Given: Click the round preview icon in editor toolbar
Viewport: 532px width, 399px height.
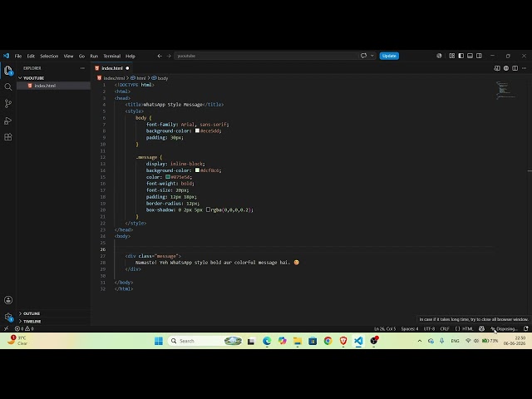Looking at the screenshot, I should [506, 68].
